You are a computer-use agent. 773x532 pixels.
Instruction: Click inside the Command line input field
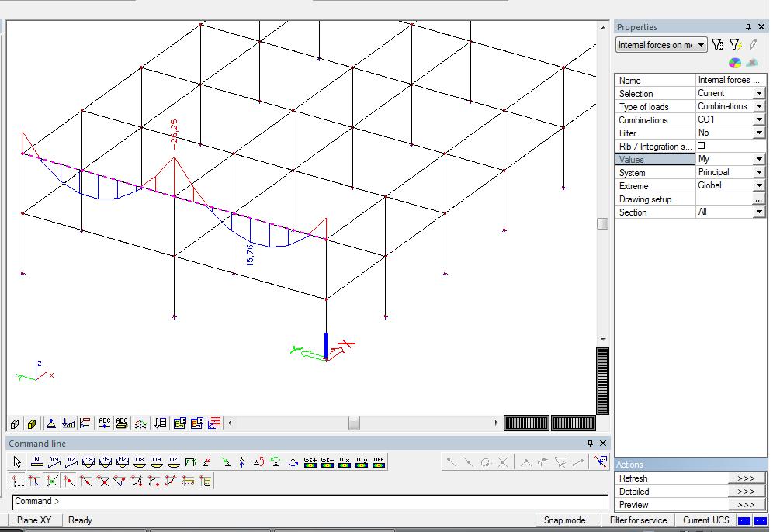coord(310,502)
